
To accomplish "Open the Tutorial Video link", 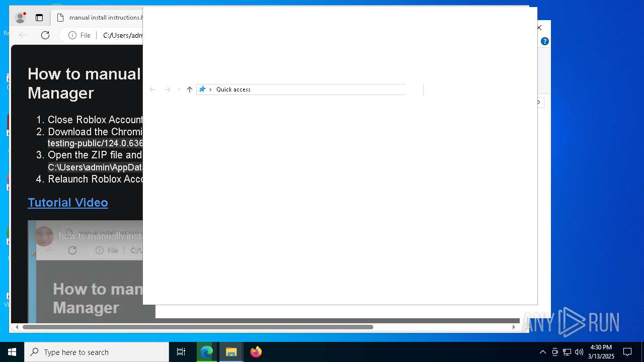I will (x=68, y=202).
